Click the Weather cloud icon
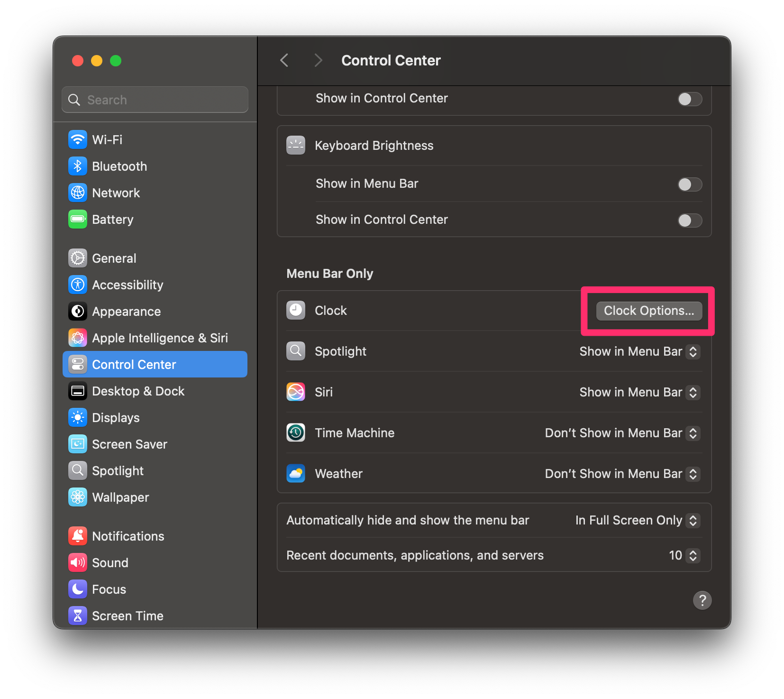This screenshot has width=784, height=699. tap(296, 473)
